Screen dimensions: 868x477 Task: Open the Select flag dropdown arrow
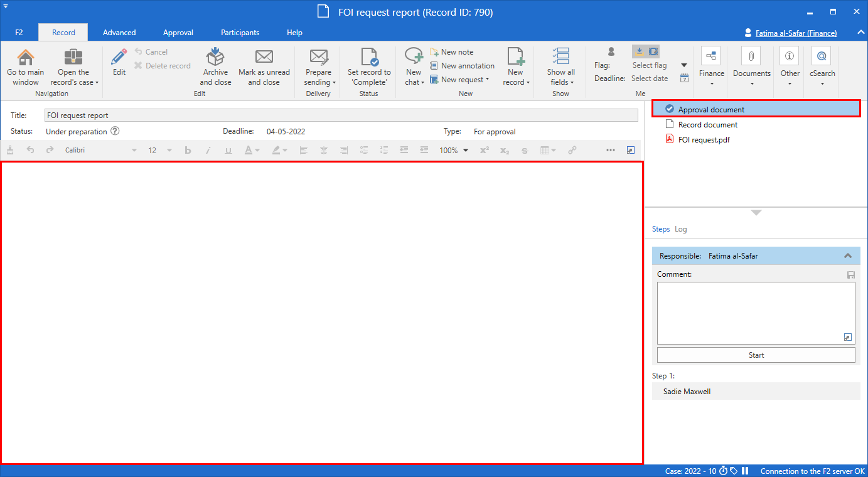[x=684, y=65]
